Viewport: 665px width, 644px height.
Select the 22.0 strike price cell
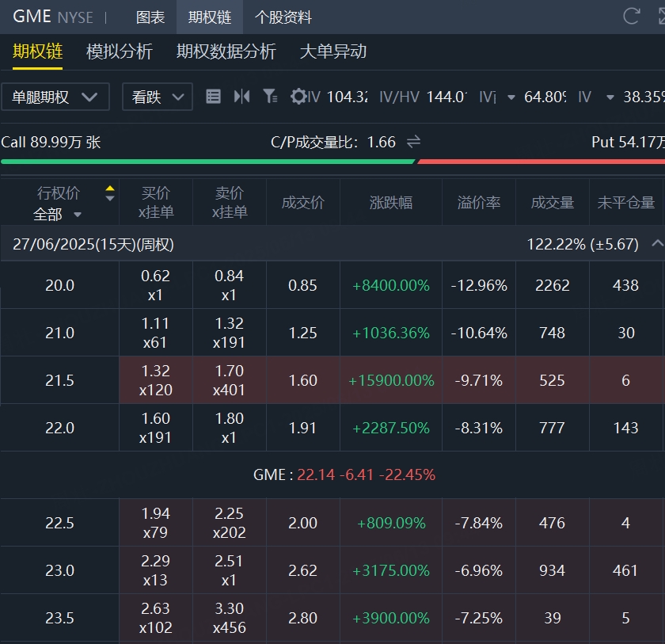[x=60, y=428]
